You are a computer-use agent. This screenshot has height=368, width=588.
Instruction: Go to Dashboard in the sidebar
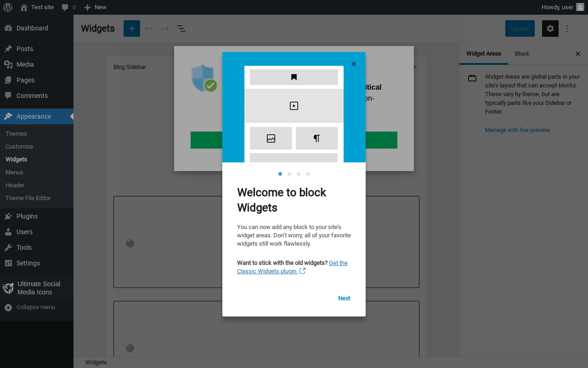pyautogui.click(x=37, y=28)
